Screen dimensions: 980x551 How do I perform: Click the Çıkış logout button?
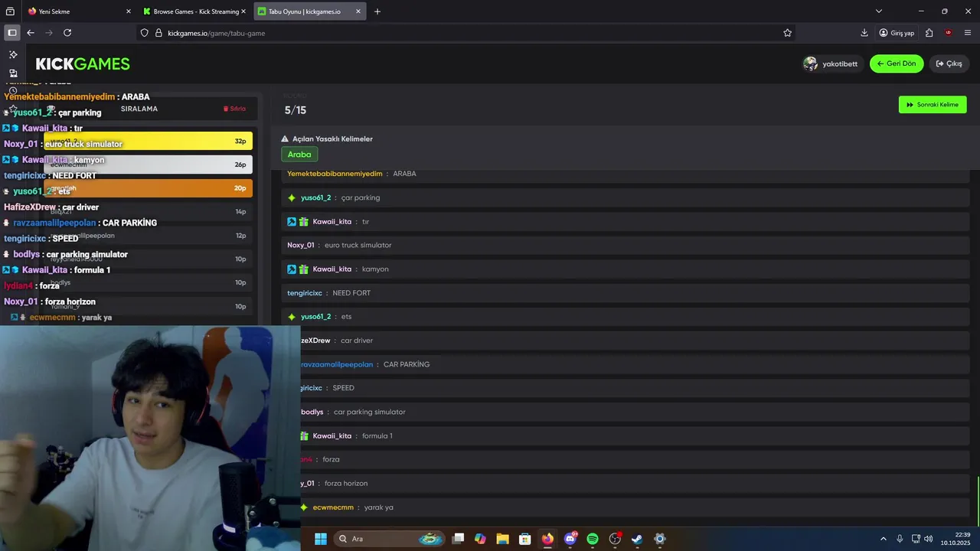tap(949, 64)
